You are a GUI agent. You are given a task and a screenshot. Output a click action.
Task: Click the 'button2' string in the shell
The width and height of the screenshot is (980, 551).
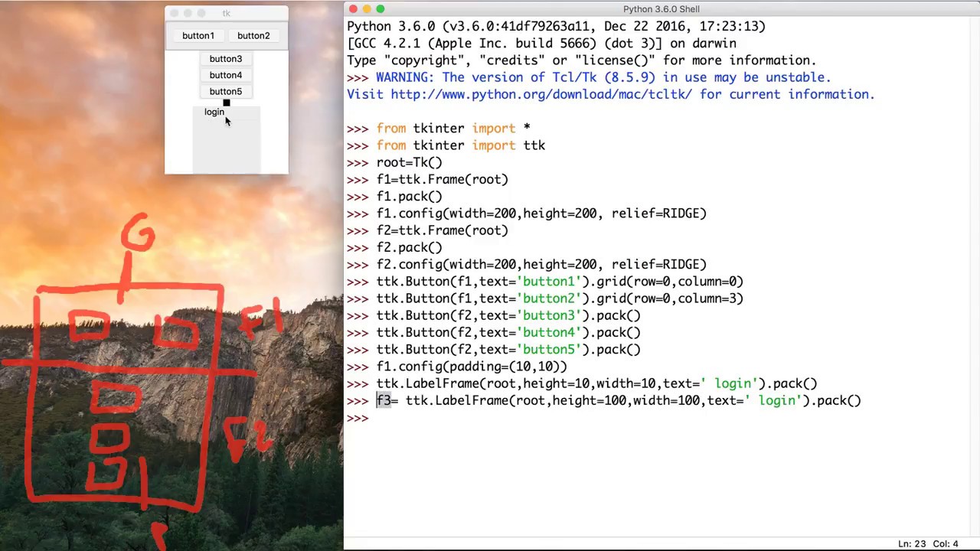[549, 298]
